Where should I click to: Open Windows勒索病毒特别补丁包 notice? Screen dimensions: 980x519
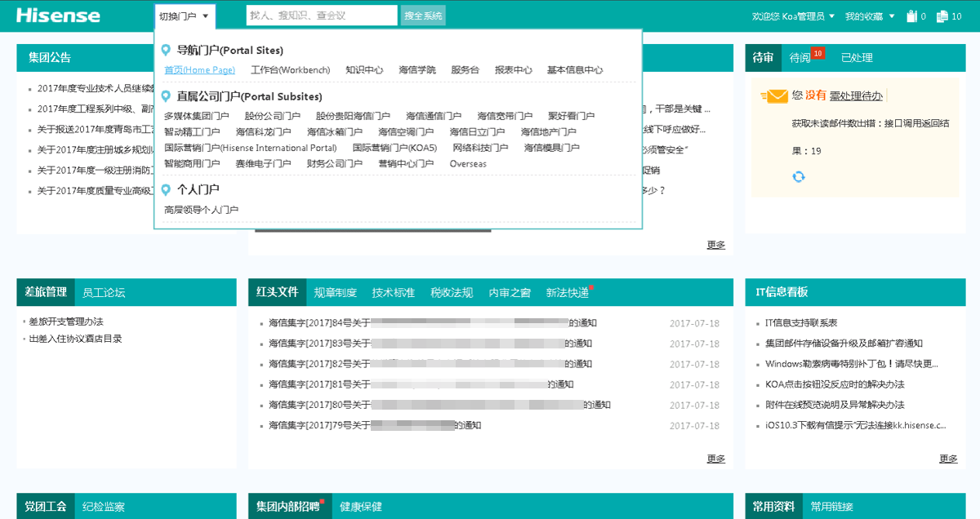tap(852, 364)
